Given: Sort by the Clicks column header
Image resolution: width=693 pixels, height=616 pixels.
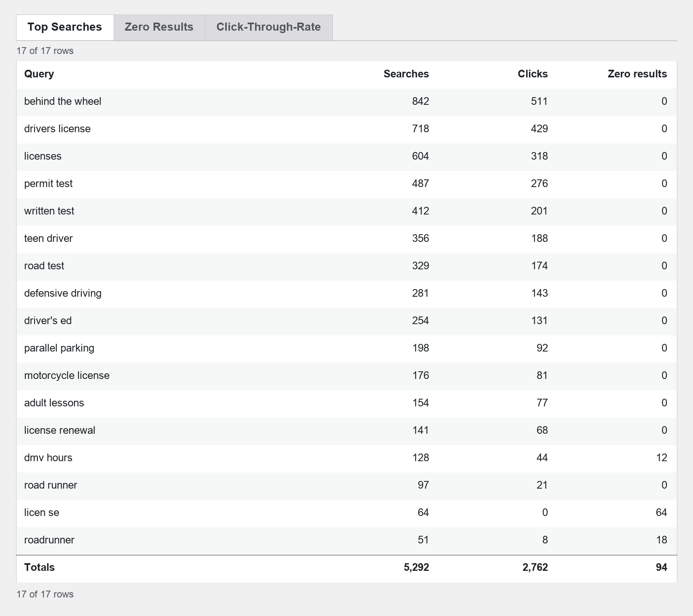Looking at the screenshot, I should [533, 74].
